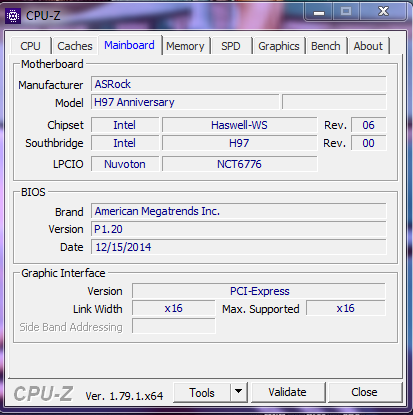Click the H97 Anniversary model field
Image resolution: width=413 pixels, height=415 pixels.
pyautogui.click(x=185, y=102)
